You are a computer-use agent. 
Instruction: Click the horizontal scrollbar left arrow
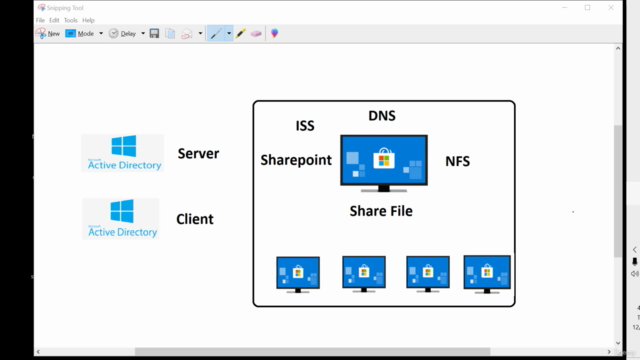coord(38,351)
